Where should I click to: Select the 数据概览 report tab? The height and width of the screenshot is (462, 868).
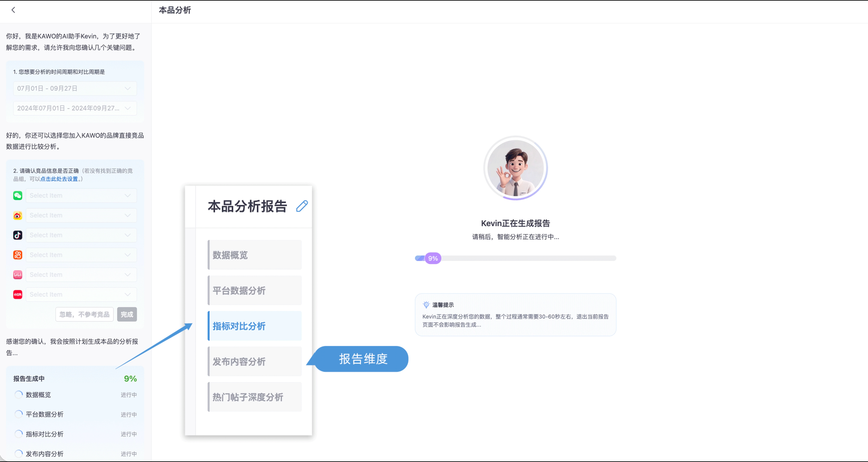click(x=255, y=255)
